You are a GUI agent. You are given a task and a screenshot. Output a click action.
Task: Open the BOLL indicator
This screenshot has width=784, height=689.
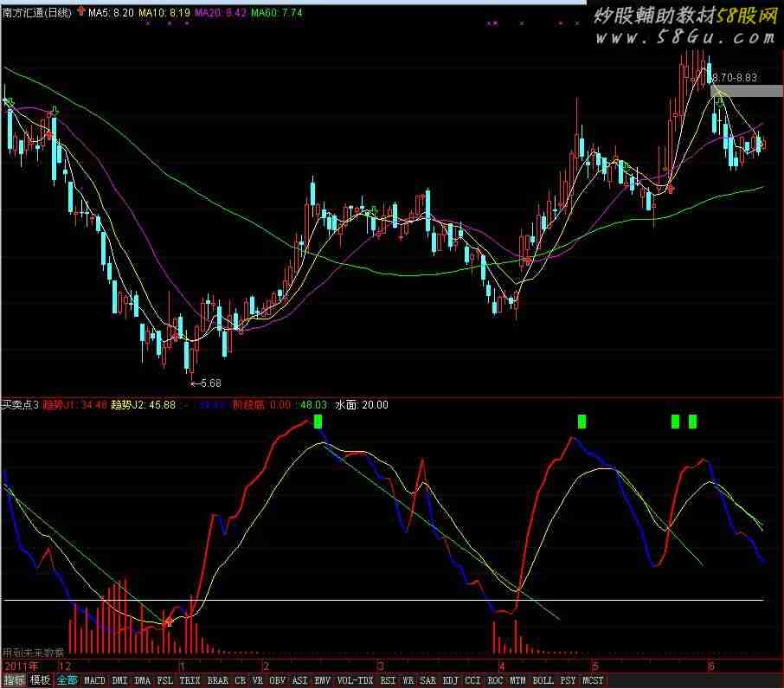[x=543, y=681]
